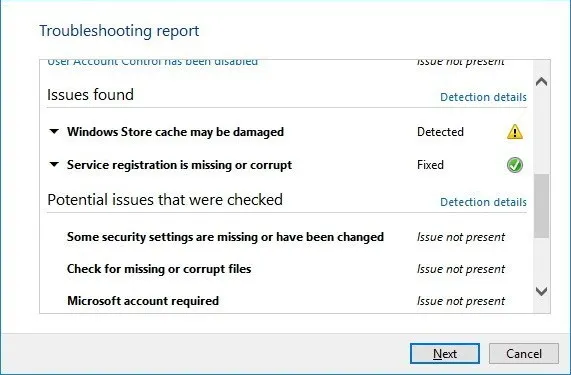Click the 'Fixed' status text
This screenshot has height=375, width=571.
coord(430,165)
